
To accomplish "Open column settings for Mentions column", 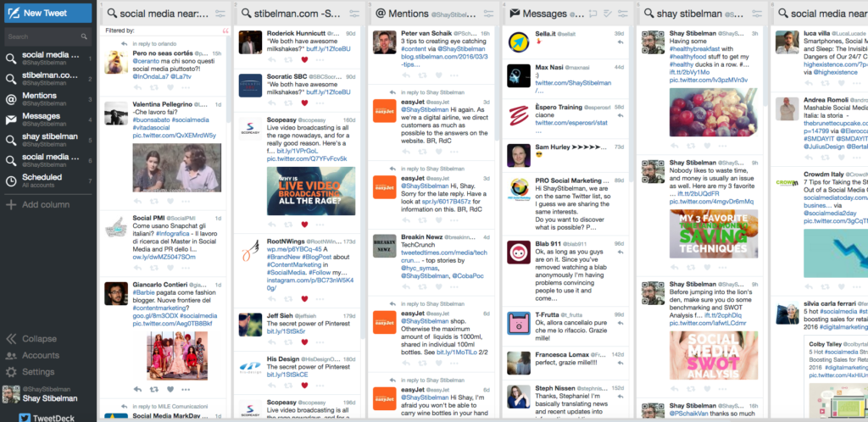I will tap(489, 14).
